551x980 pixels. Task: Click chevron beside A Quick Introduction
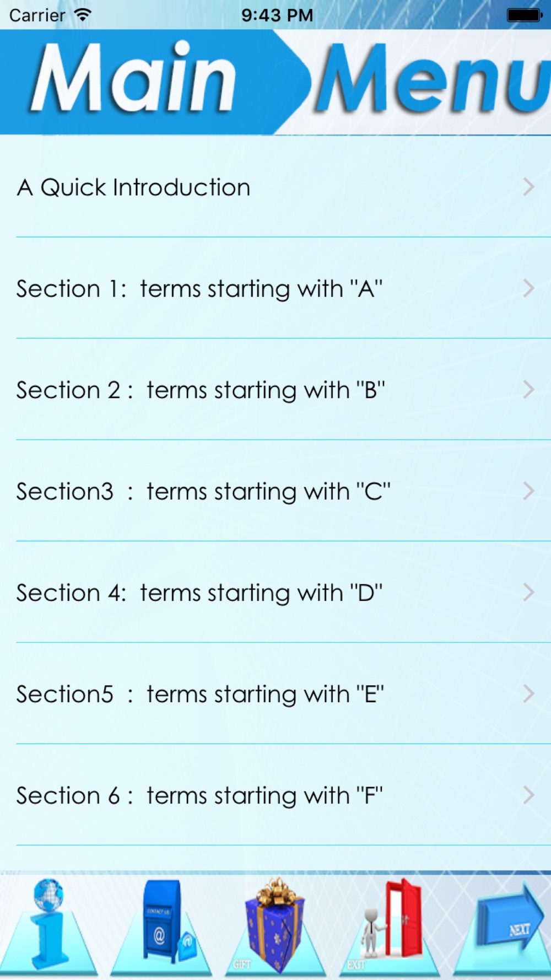pos(528,187)
